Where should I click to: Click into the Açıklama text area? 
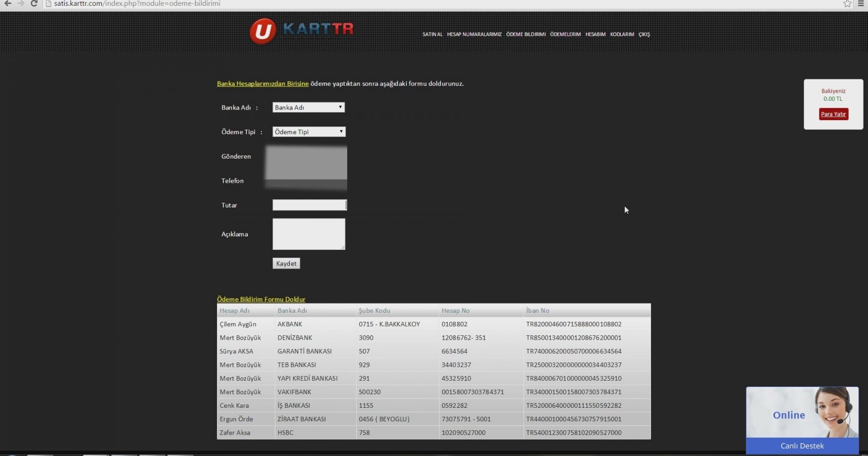tap(309, 234)
